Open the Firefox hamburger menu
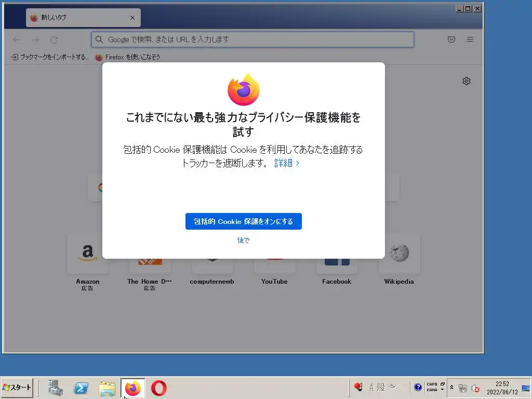 pos(470,39)
